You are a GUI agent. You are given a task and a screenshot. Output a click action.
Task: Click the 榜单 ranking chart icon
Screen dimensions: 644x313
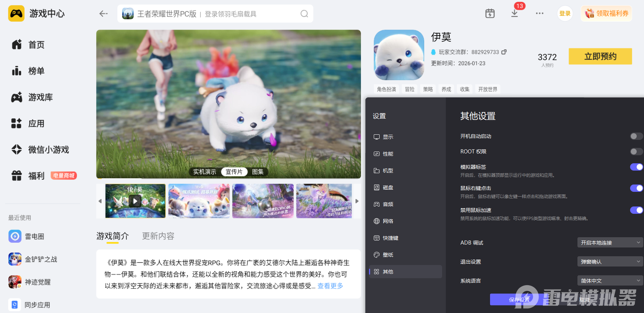(x=17, y=71)
